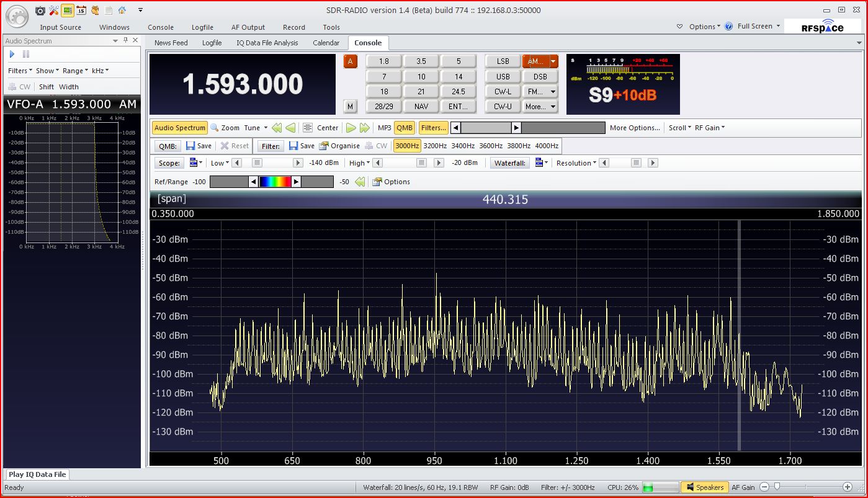Click the fast tune right double-arrow icon

point(365,128)
